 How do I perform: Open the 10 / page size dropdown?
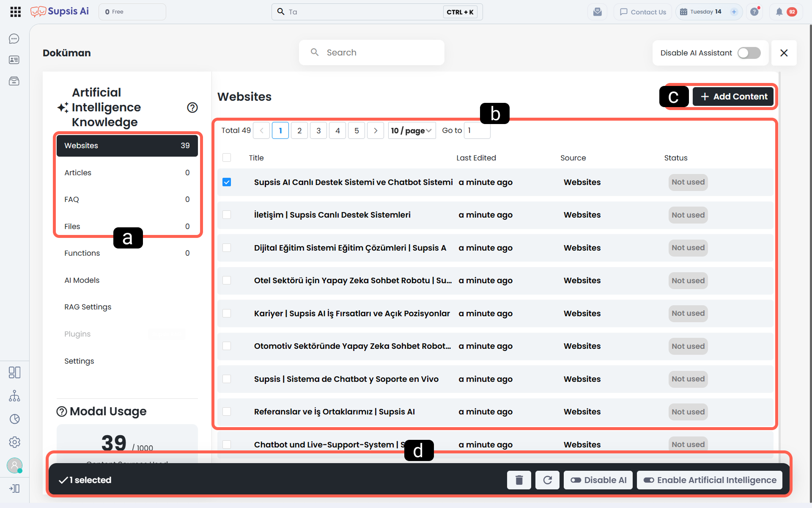pos(412,130)
